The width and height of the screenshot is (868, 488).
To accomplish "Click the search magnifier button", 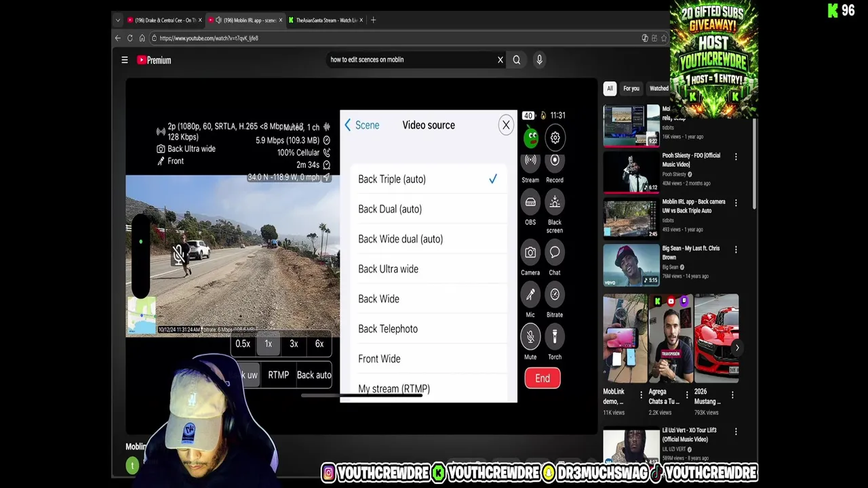I will coord(517,60).
